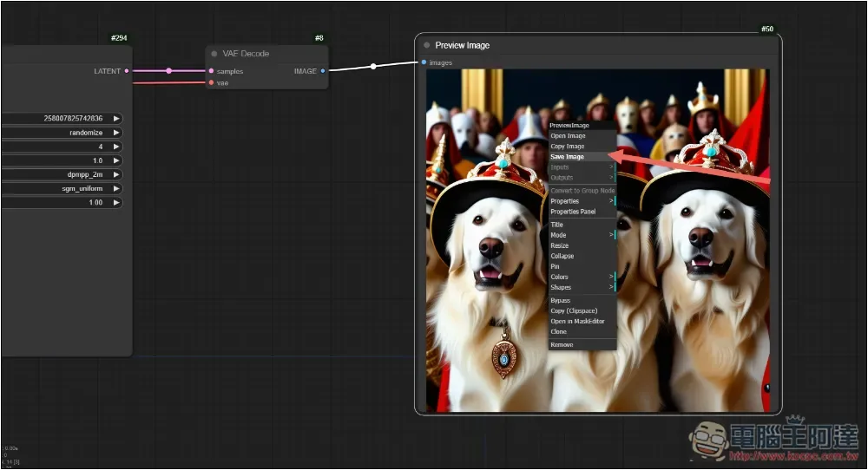Click the #294 node ID badge

click(119, 38)
